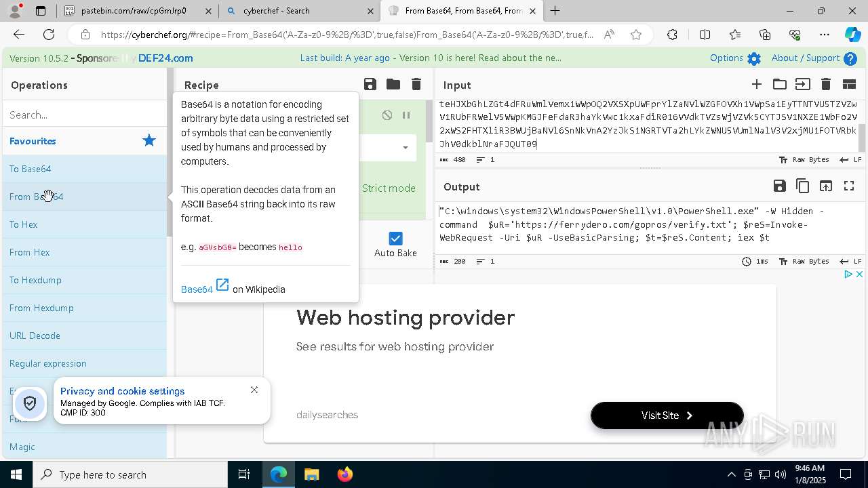Select URL Decode operation
This screenshot has width=868, height=488.
pos(85,335)
